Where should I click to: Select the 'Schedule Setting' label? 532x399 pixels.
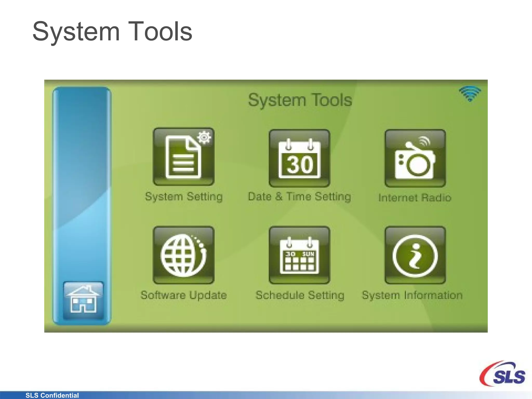[300, 295]
